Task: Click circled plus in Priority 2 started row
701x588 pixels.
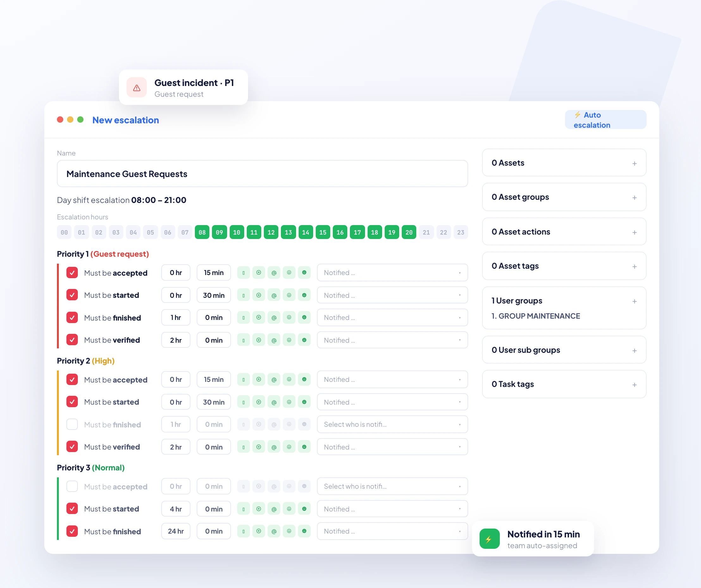Action: 259,402
